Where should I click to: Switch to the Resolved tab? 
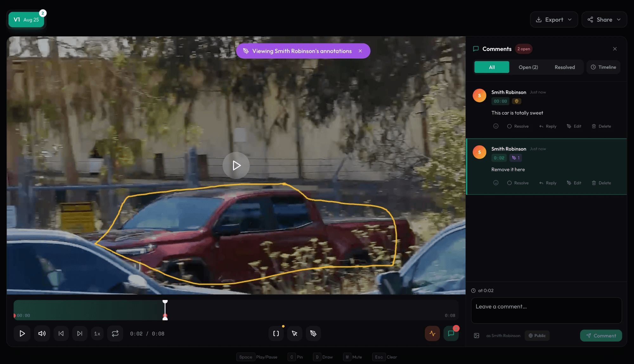point(565,67)
